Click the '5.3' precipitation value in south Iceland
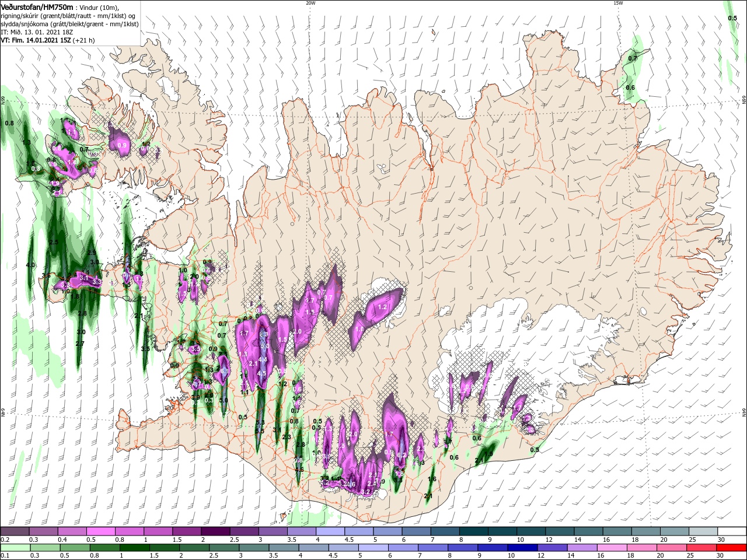Viewport: 747px width, 560px height. point(260,422)
